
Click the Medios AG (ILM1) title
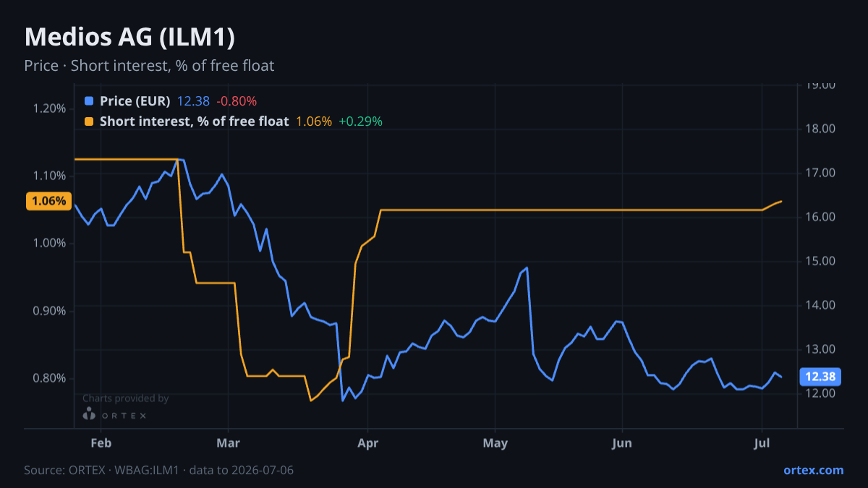pyautogui.click(x=129, y=38)
